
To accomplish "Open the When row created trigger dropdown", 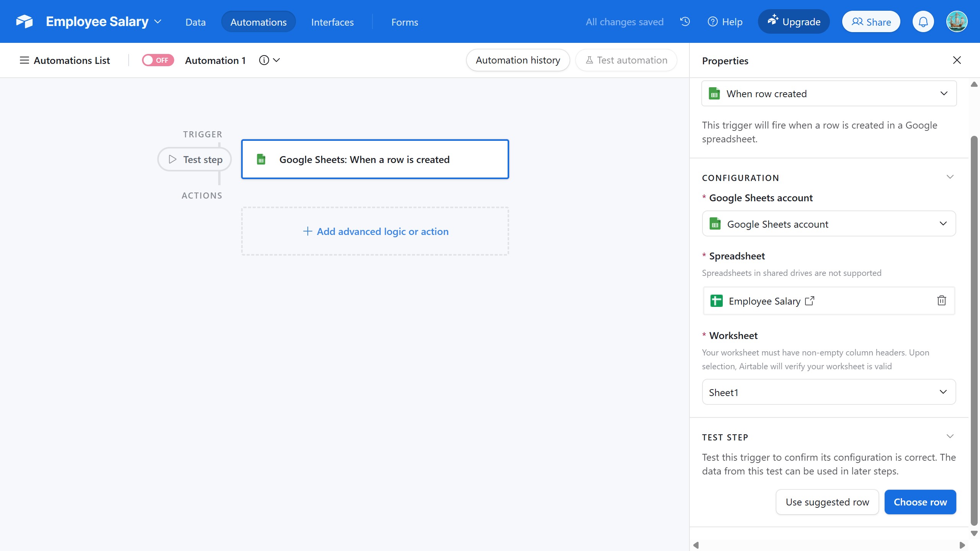I will (x=829, y=93).
